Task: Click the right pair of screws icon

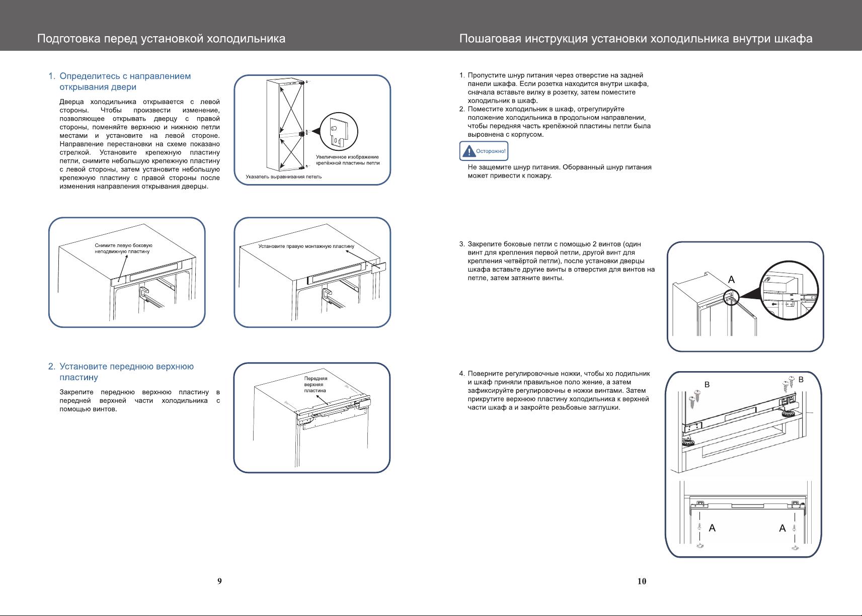Action: pos(789,384)
